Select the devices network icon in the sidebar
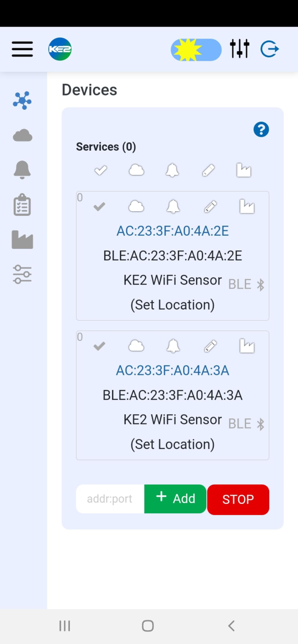This screenshot has height=644, width=298. [22, 100]
